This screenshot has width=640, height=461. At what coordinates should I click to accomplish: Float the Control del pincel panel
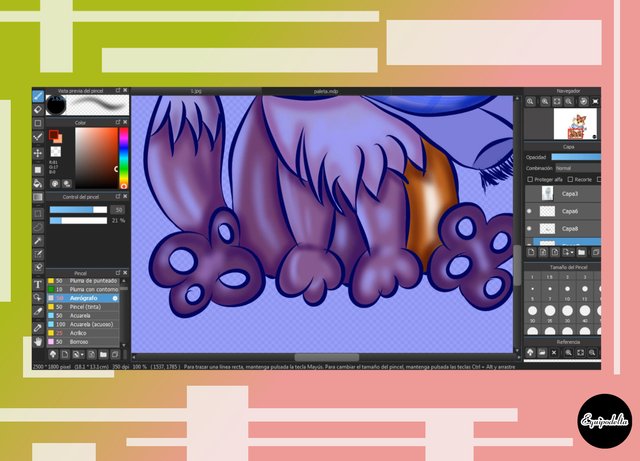(x=118, y=196)
